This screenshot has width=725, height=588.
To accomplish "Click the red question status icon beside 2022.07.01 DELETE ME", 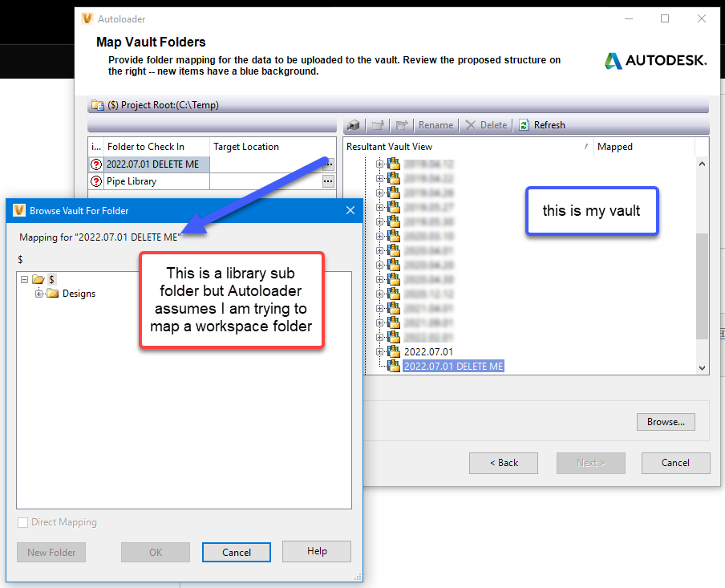I will coord(95,163).
